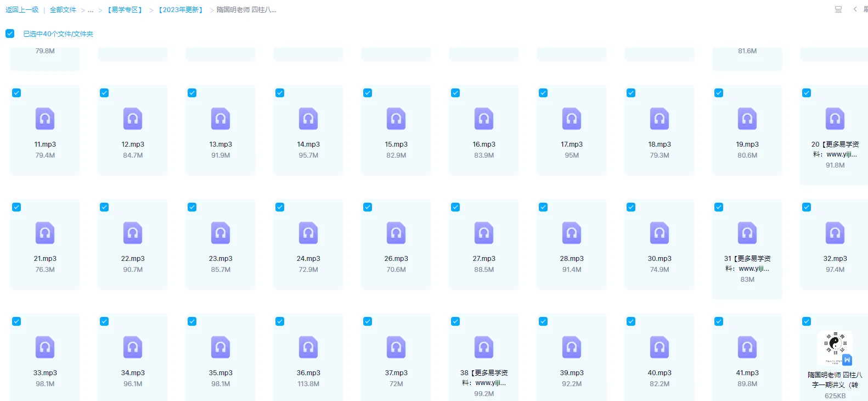Open the 23.mp3 audio file icon
This screenshot has width=868, height=401.
[x=221, y=233]
